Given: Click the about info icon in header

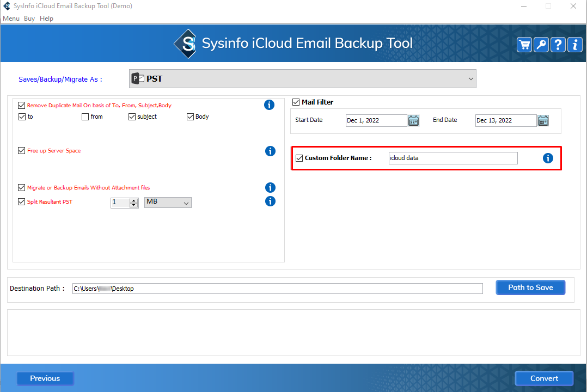Looking at the screenshot, I should (x=575, y=45).
